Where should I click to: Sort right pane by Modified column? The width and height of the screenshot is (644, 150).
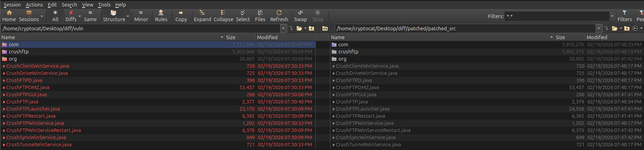614,37
